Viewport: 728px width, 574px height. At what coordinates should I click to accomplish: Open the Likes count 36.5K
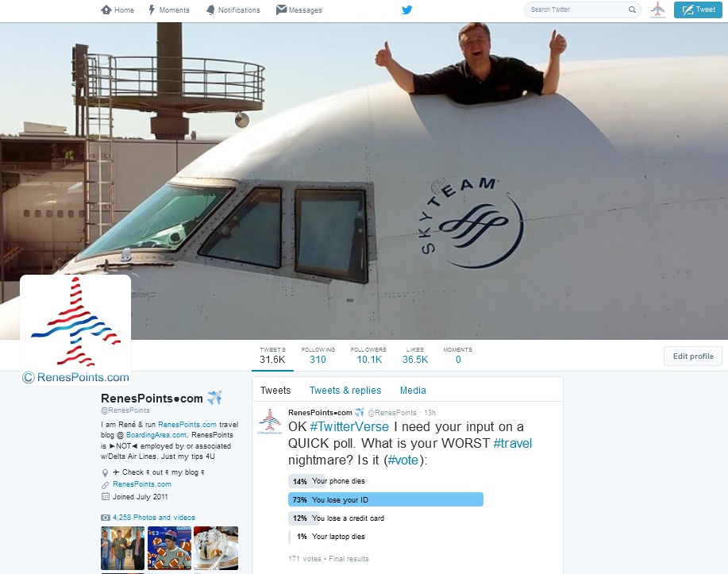tap(415, 355)
